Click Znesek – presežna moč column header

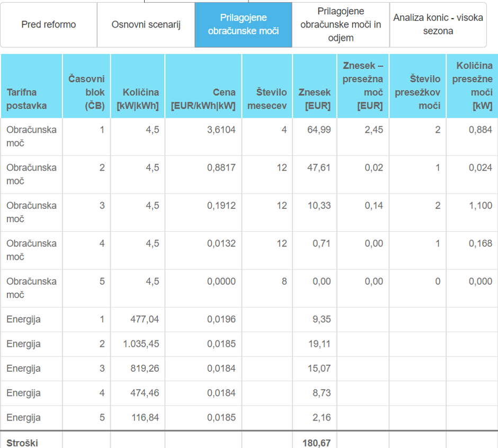(x=363, y=85)
